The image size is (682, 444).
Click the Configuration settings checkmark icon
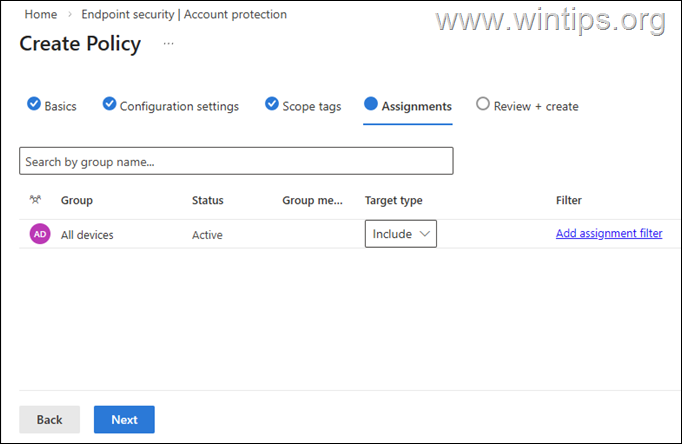point(109,104)
